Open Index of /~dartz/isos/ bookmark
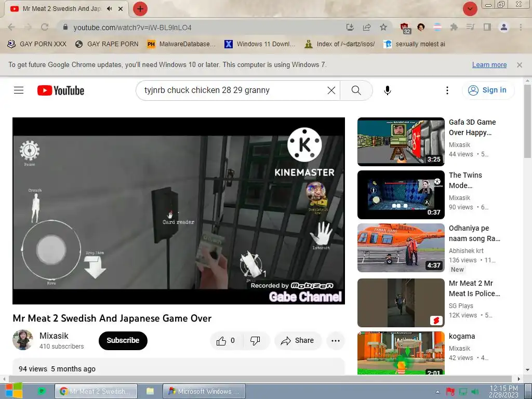The height and width of the screenshot is (399, 532). [x=340, y=44]
